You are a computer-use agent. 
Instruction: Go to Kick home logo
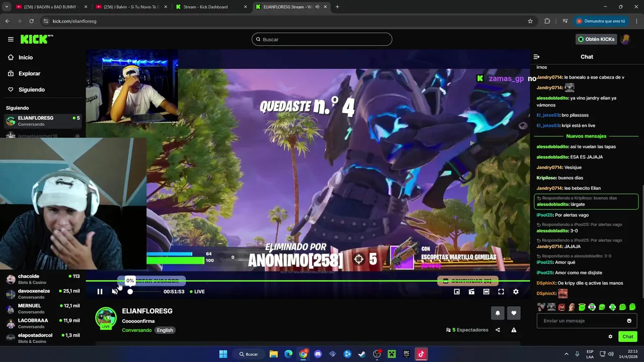click(36, 39)
